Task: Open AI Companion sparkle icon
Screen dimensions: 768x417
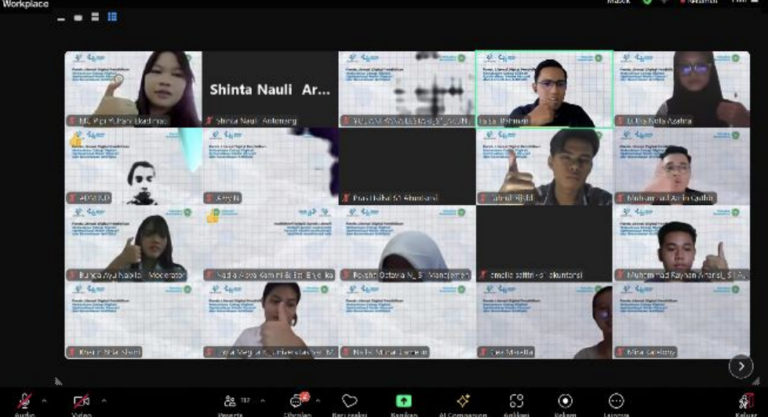Action: pyautogui.click(x=463, y=401)
